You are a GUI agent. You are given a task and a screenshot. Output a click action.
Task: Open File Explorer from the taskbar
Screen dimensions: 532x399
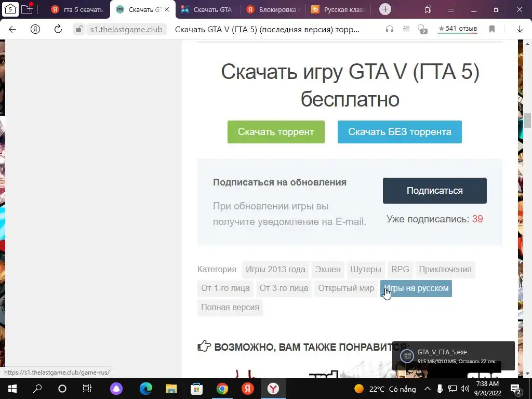pyautogui.click(x=171, y=389)
